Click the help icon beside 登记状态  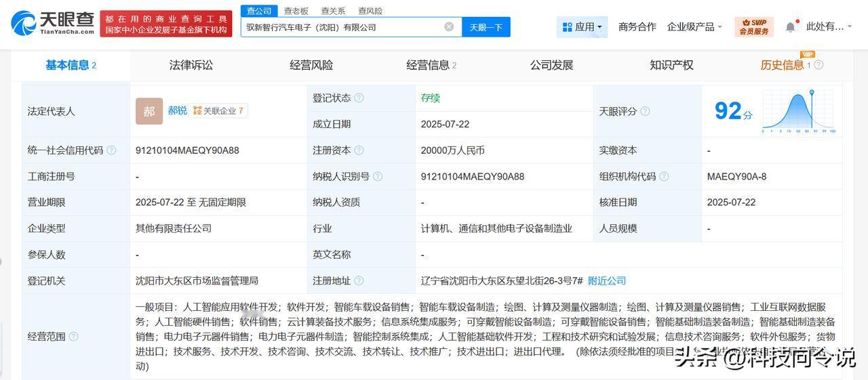point(359,98)
